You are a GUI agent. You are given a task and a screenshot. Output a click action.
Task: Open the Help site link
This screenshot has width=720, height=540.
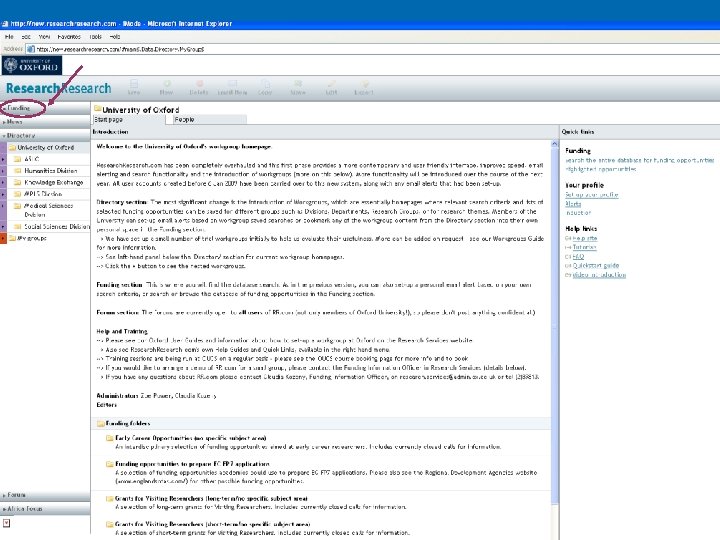point(585,238)
